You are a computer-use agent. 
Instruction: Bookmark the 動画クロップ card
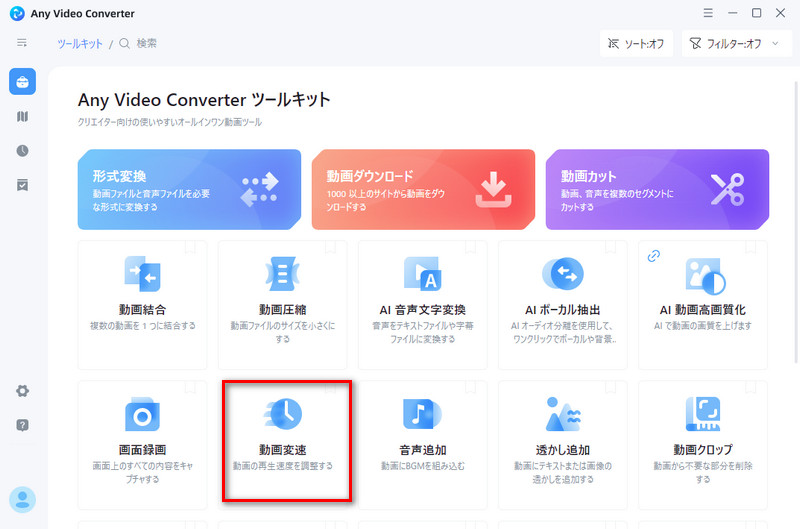tap(751, 388)
